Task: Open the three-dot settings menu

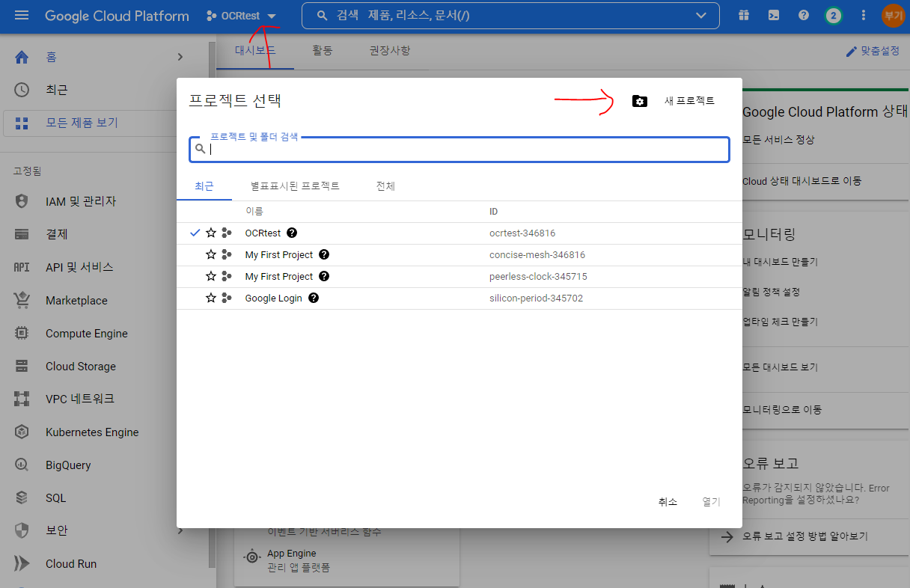Action: pos(864,15)
